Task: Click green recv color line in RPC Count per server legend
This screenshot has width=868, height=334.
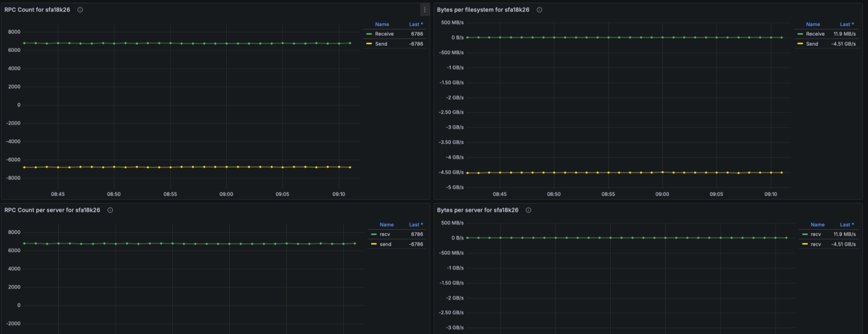Action: click(374, 234)
